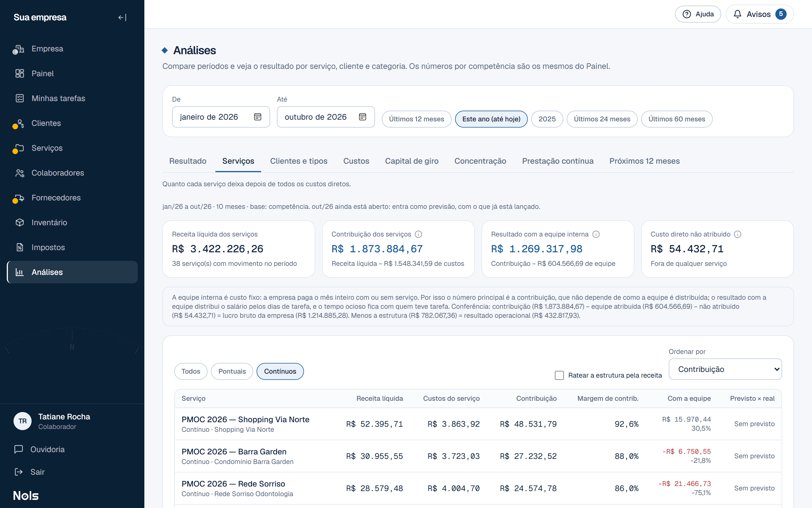
Task: Click the janeiro de 2026 date field
Action: 221,117
